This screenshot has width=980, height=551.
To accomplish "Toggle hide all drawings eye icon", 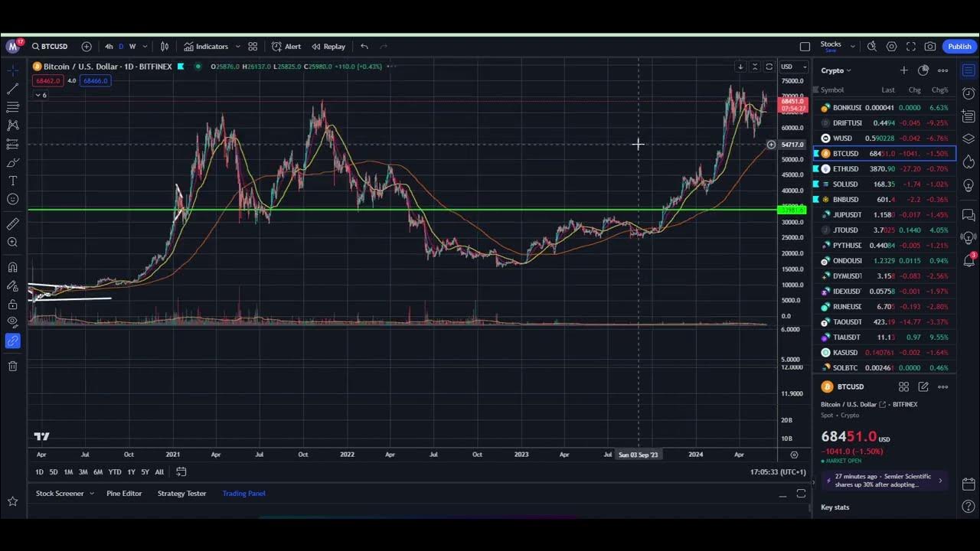I will [x=13, y=323].
